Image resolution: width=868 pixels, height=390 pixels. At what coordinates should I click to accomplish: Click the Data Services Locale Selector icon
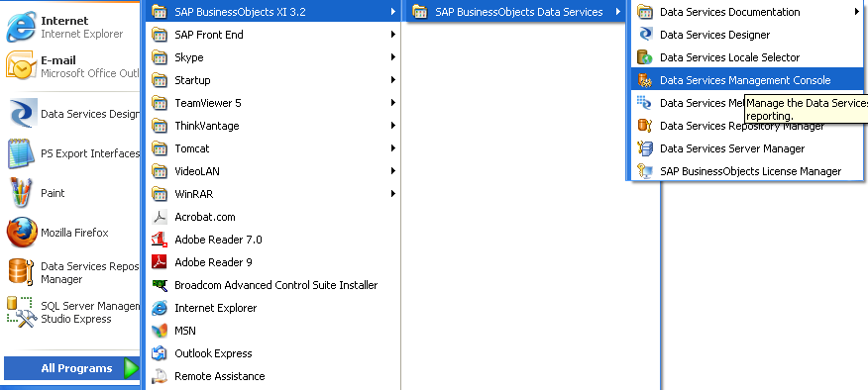[x=645, y=57]
